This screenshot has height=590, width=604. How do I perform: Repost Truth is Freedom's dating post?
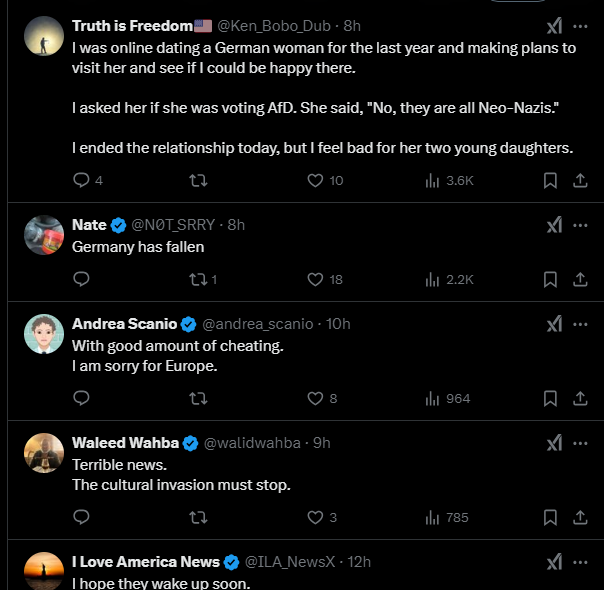pyautogui.click(x=198, y=180)
